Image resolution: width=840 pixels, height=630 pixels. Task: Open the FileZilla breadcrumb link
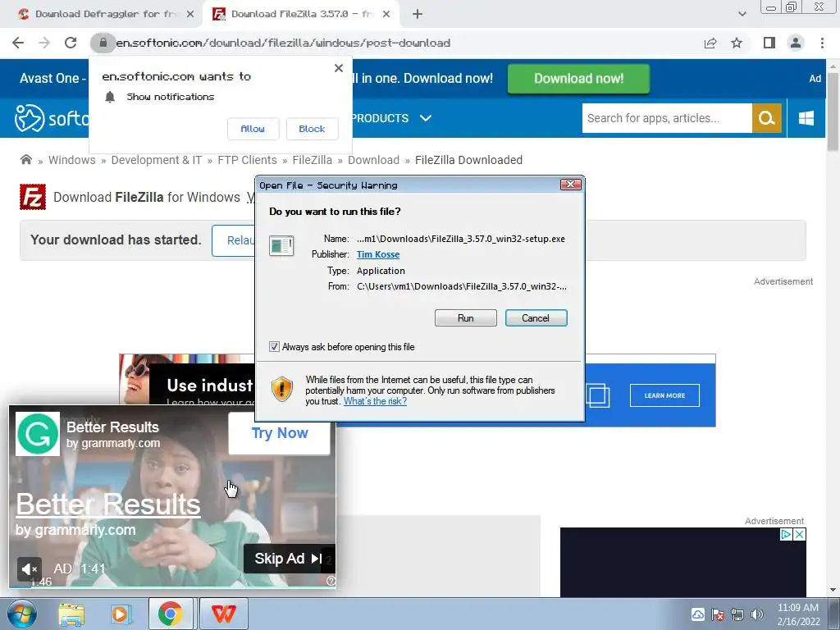pyautogui.click(x=313, y=160)
